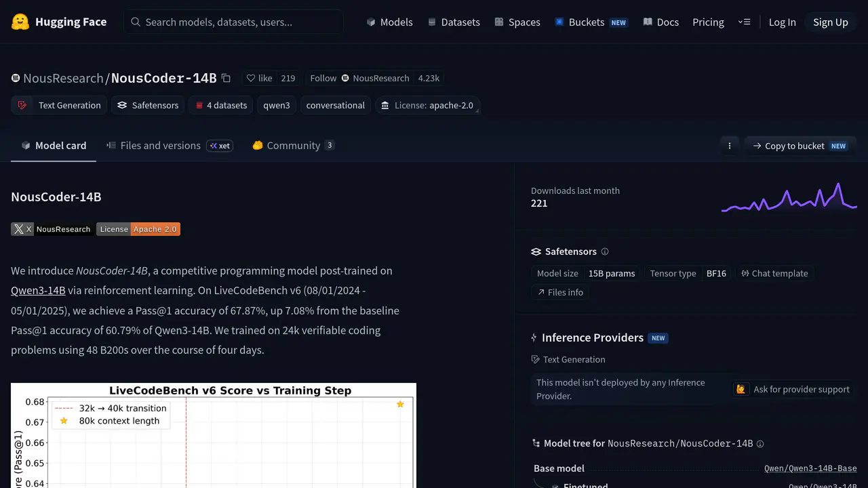Click the search magnifier icon
Screen dimensions: 868x488
tap(136, 22)
